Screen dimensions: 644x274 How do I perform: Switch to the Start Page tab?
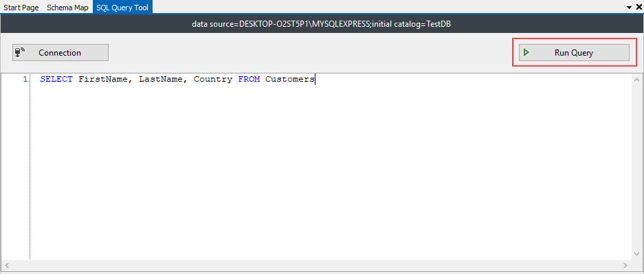pyautogui.click(x=21, y=8)
